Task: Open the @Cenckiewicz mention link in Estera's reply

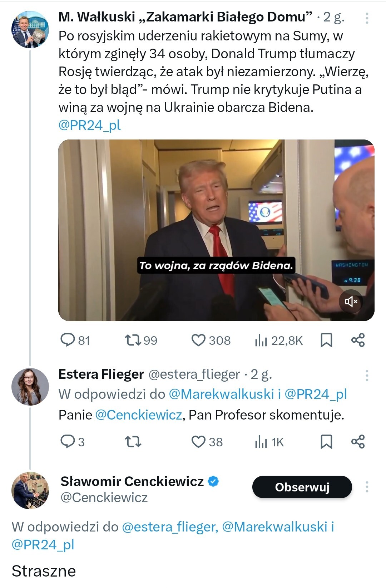Action: point(139,415)
